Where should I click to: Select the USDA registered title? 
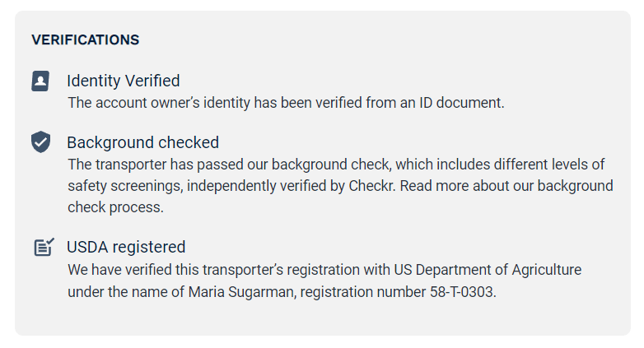point(126,247)
